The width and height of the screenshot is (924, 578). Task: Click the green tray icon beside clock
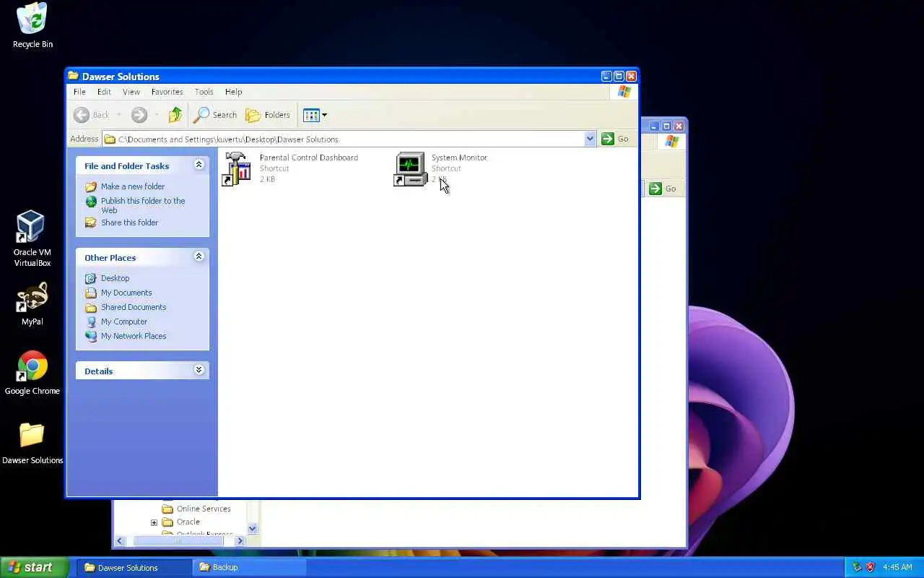857,567
